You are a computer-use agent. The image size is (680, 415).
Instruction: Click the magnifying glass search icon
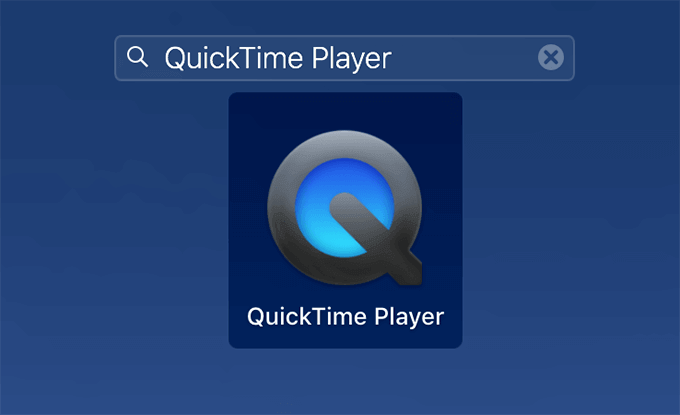pyautogui.click(x=137, y=57)
